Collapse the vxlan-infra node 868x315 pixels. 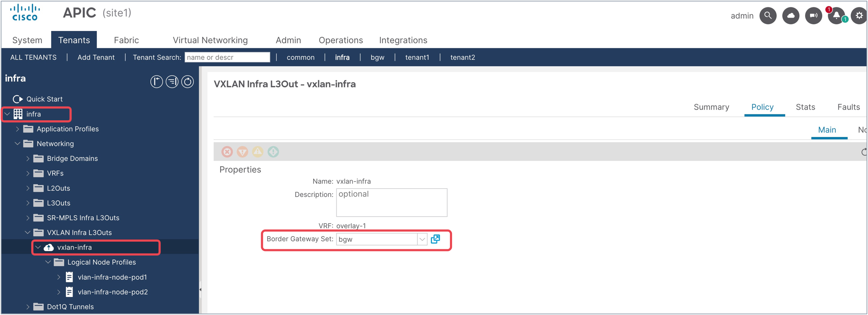tap(38, 247)
